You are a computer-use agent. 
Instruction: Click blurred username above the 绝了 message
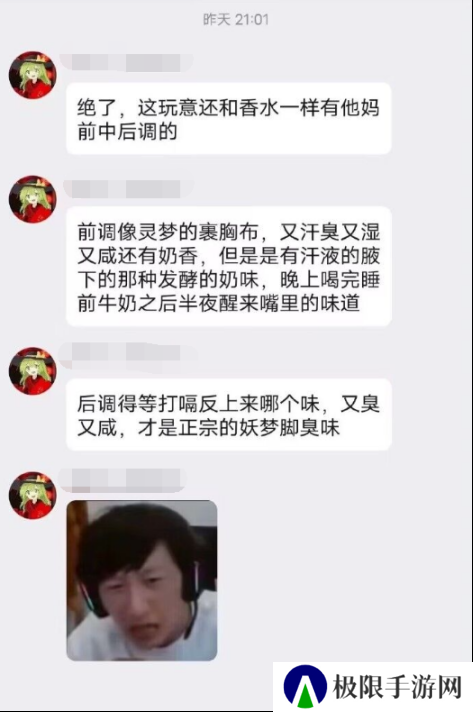coord(127,62)
